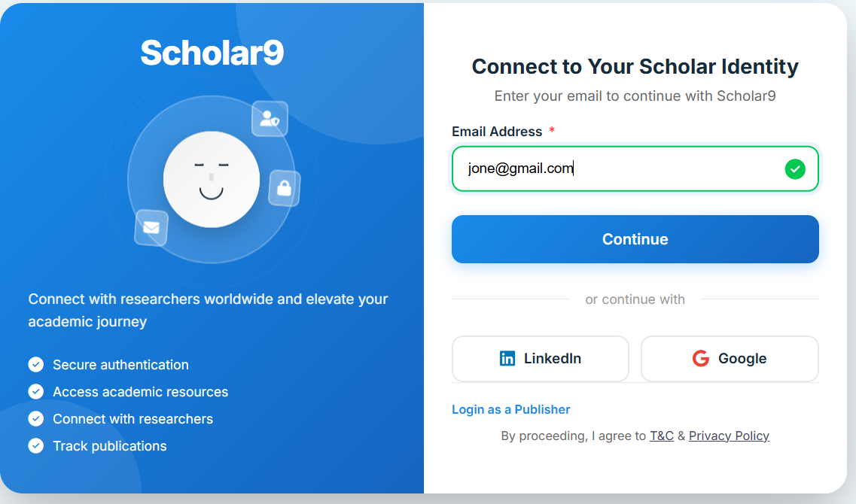The image size is (856, 504).
Task: Open the Login as a Publisher link
Action: pyautogui.click(x=511, y=410)
